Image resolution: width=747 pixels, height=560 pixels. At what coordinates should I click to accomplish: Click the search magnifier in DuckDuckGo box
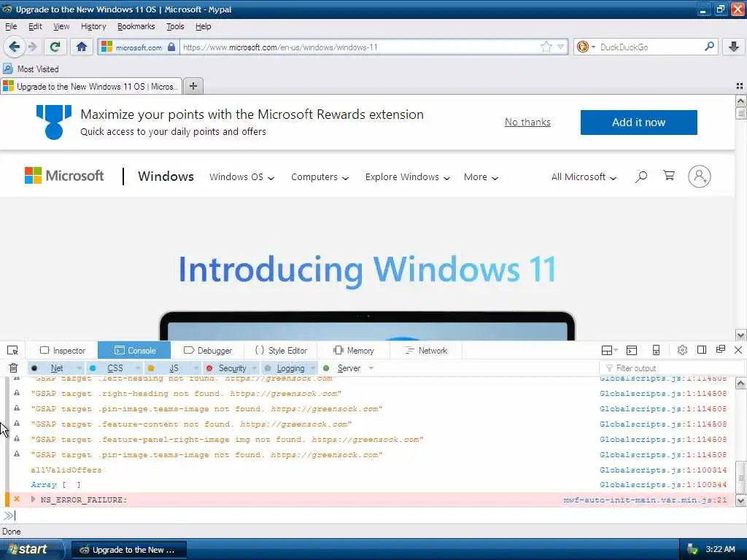[709, 47]
